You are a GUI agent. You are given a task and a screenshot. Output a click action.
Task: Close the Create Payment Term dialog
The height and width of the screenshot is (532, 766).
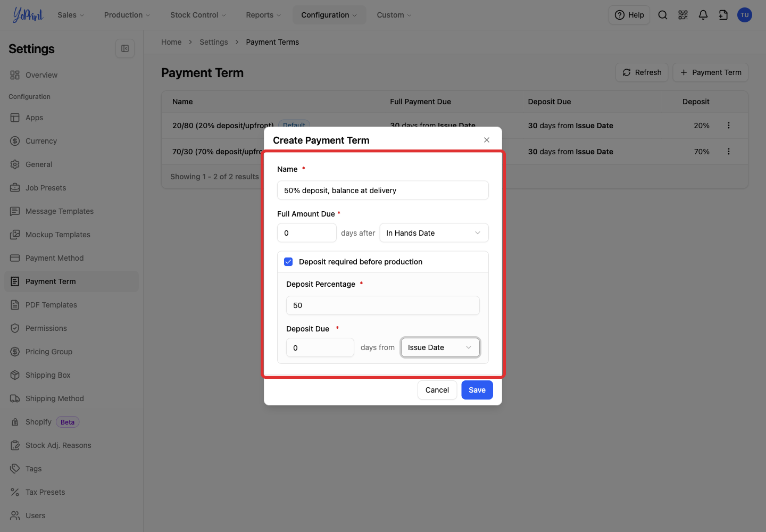coord(487,140)
